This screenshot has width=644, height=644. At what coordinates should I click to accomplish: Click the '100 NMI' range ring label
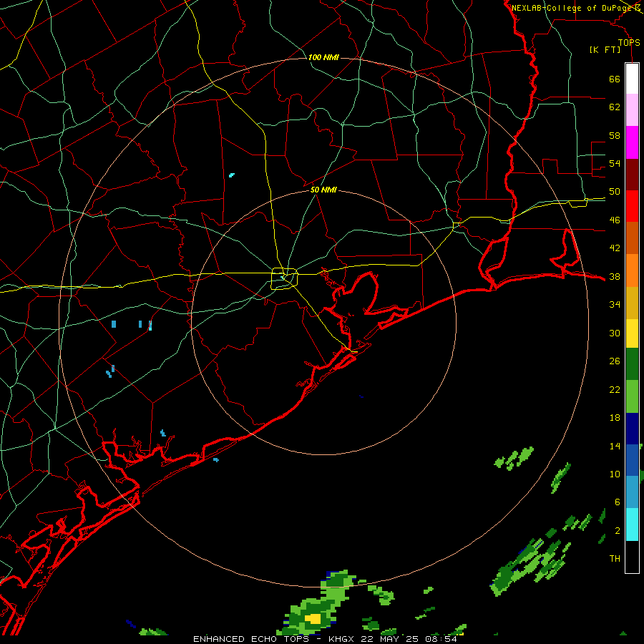point(323,57)
